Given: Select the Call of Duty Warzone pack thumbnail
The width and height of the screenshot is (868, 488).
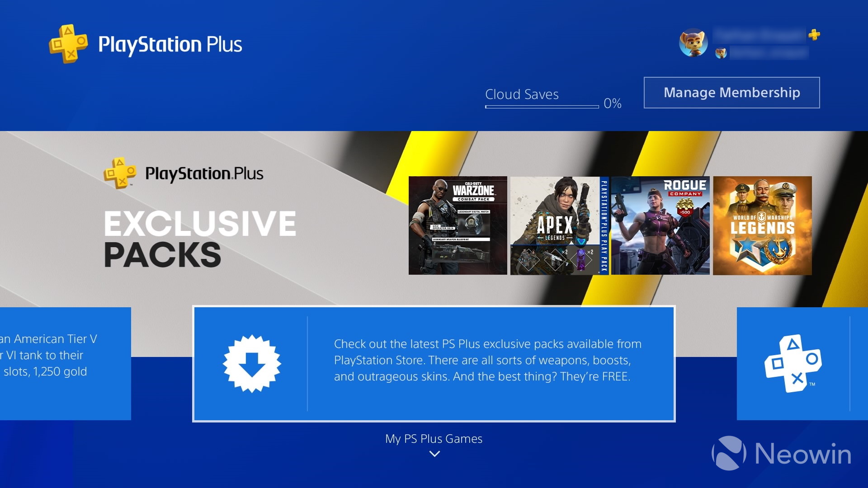Looking at the screenshot, I should (x=457, y=225).
